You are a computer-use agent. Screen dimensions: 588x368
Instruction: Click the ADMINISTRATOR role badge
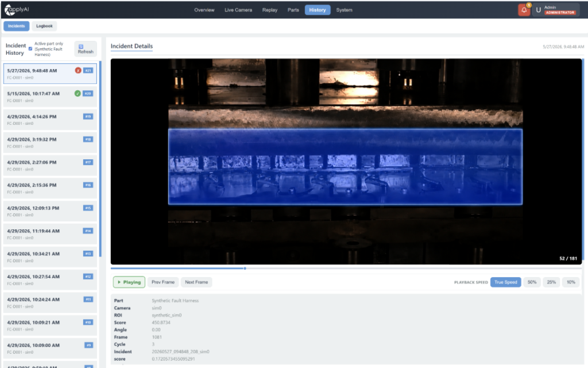coord(560,13)
